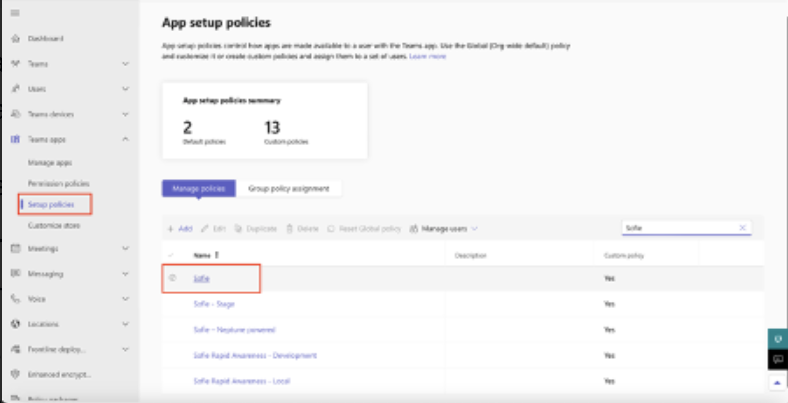
Task: Expand the Messaging section chevron
Action: [125, 273]
